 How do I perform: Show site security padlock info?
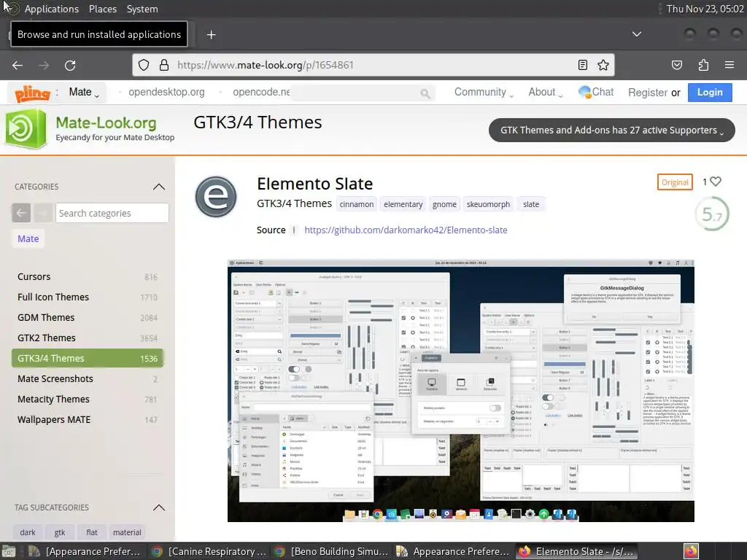coord(164,65)
